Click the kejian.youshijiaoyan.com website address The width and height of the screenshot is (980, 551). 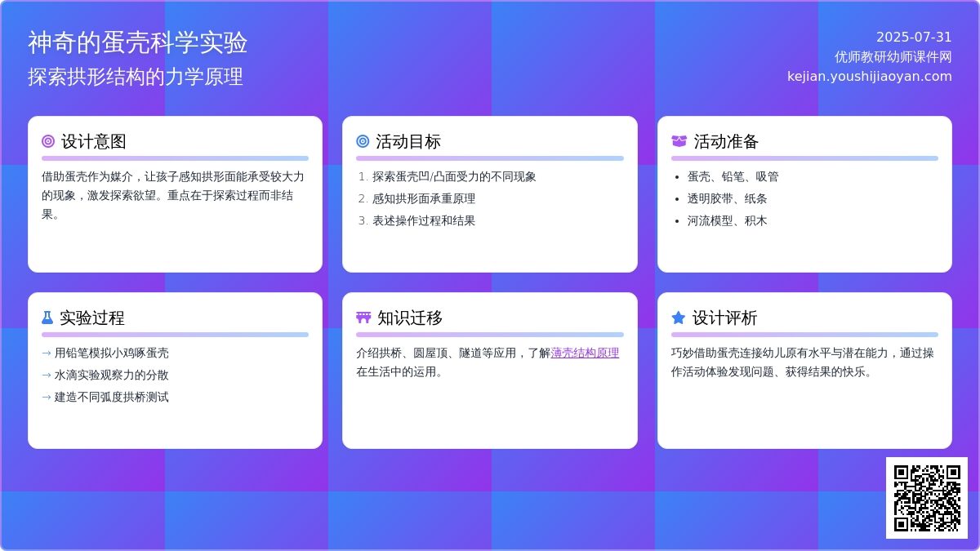(870, 76)
